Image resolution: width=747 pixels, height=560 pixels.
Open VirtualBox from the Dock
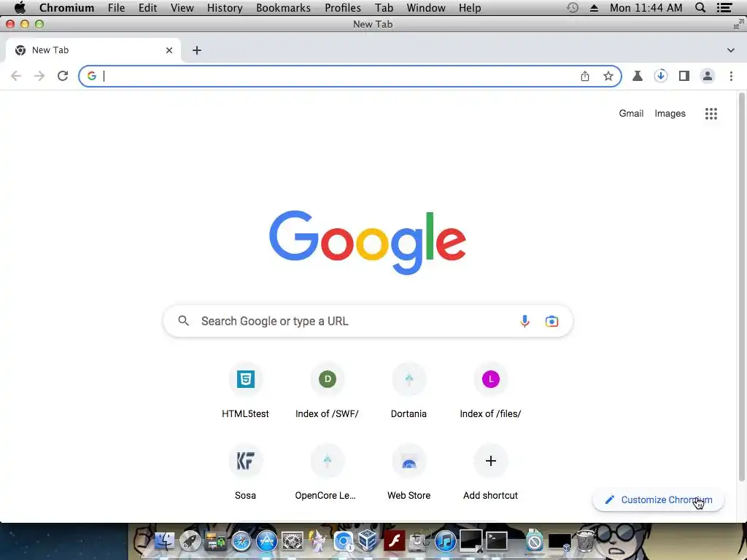[368, 540]
